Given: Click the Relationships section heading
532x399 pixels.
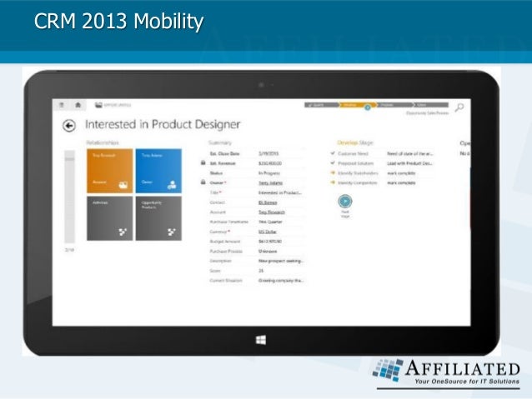Looking at the screenshot, I should pyautogui.click(x=103, y=142).
